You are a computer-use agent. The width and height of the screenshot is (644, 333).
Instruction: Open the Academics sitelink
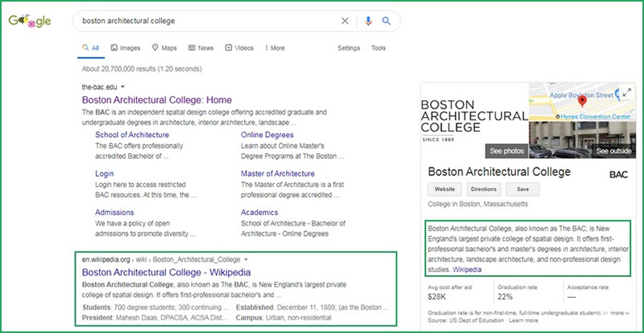[x=260, y=213]
